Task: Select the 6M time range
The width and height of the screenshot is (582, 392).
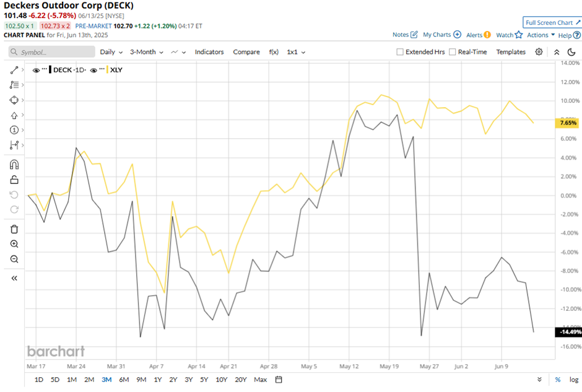Action: [124, 380]
